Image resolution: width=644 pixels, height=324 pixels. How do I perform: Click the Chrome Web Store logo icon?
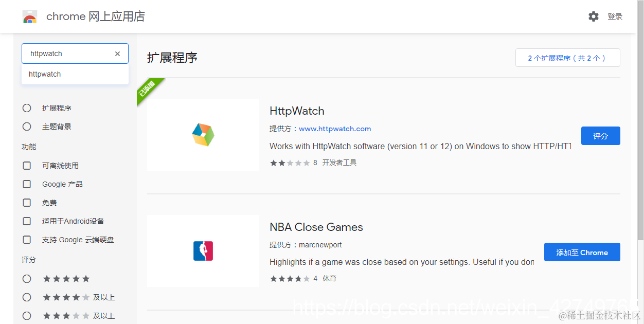pyautogui.click(x=30, y=17)
